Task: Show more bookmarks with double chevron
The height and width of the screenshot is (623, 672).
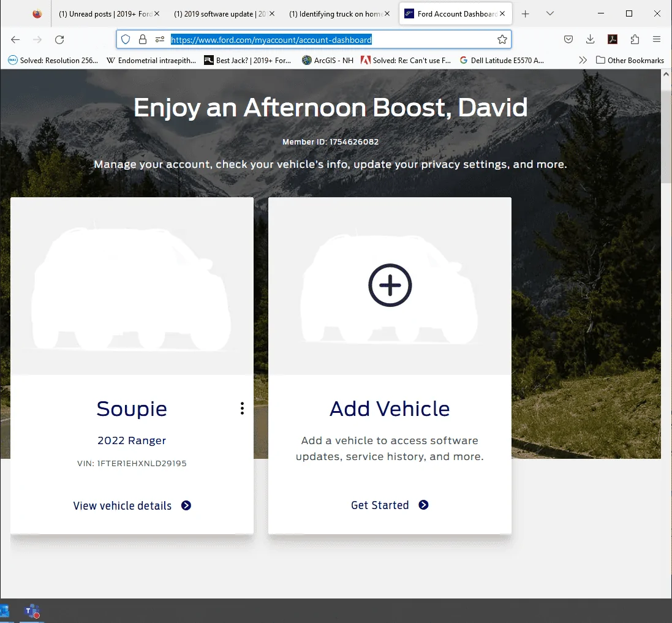Action: coord(583,61)
